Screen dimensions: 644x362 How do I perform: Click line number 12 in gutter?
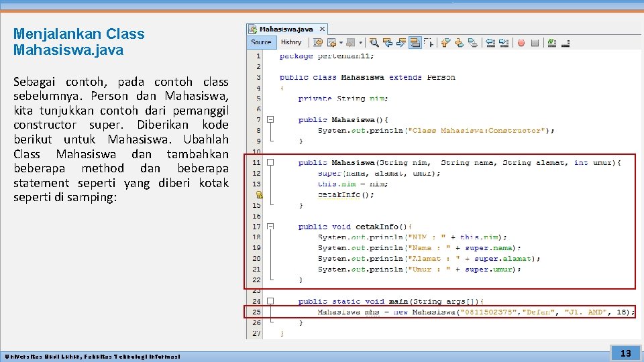[x=256, y=173]
